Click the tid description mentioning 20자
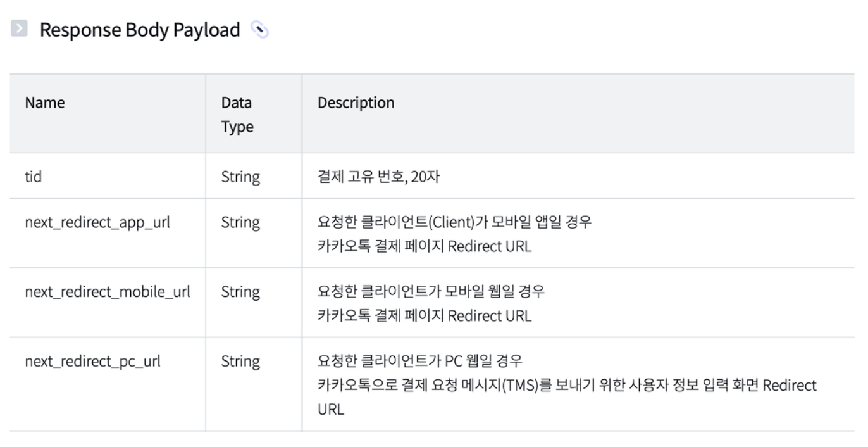This screenshot has height=447, width=868. tap(378, 177)
